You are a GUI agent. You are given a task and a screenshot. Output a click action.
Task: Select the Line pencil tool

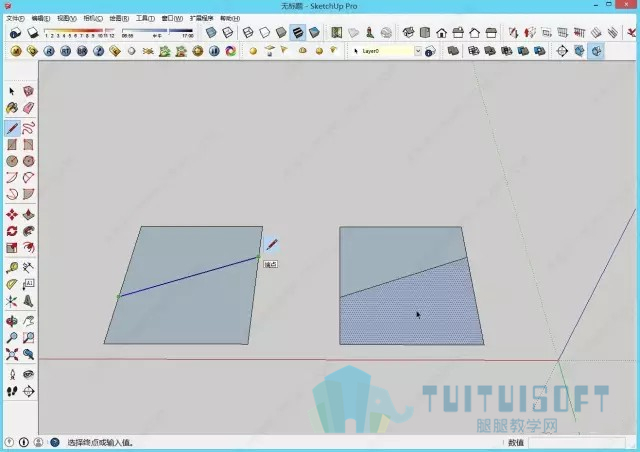12,128
